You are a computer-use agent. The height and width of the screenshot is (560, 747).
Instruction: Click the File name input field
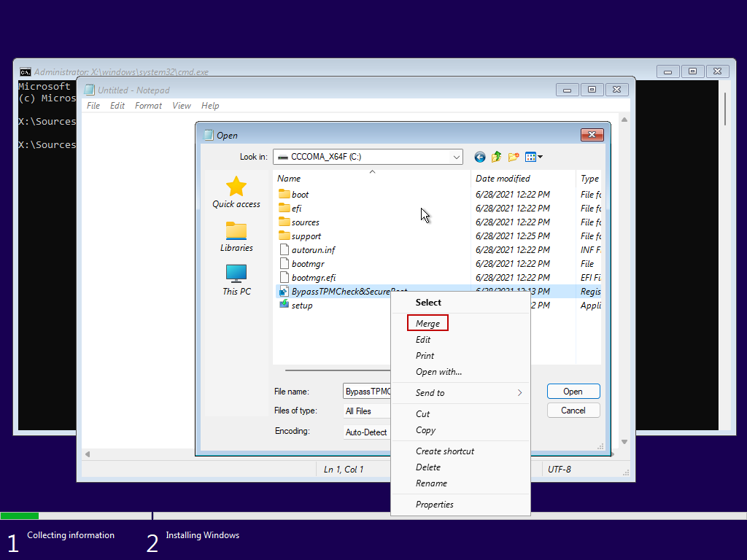[367, 392]
